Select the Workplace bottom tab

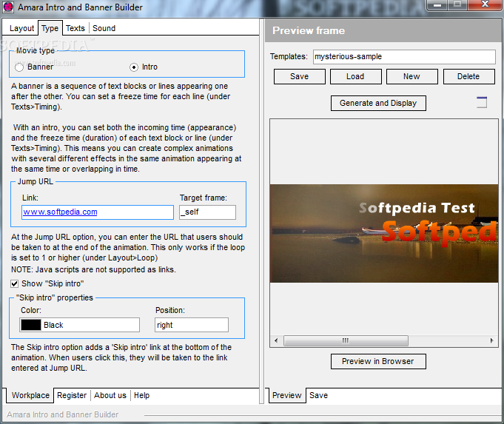[x=30, y=395]
